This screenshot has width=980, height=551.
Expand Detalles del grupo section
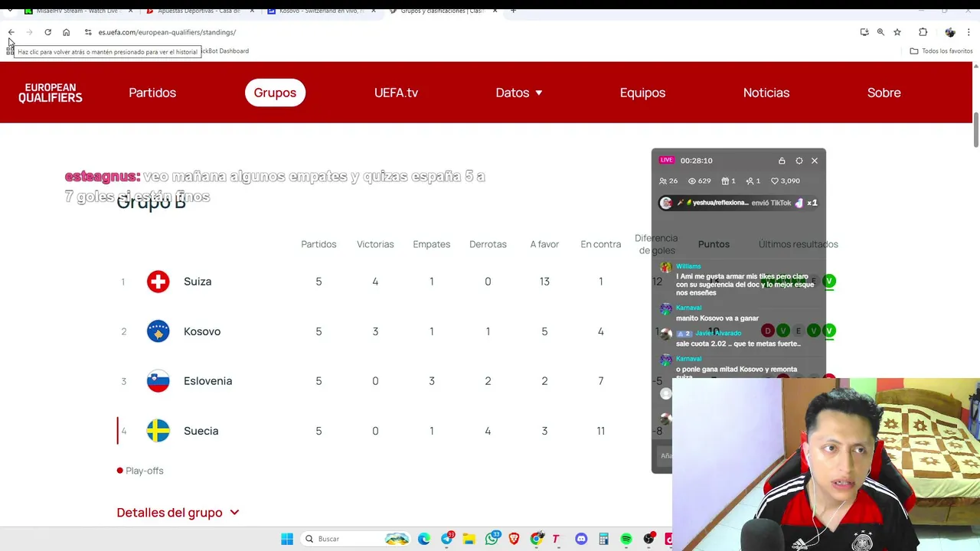pyautogui.click(x=178, y=513)
